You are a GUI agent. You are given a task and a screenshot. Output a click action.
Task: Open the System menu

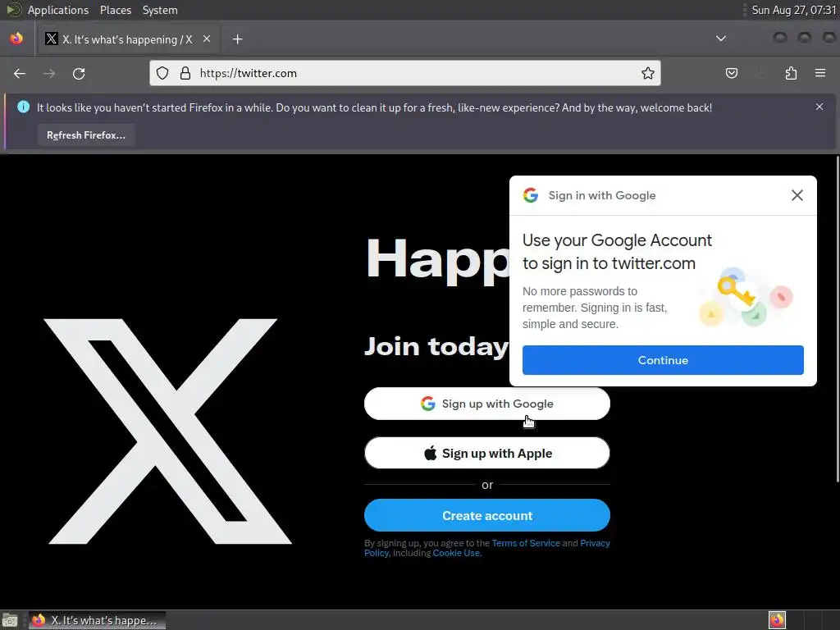click(x=160, y=10)
